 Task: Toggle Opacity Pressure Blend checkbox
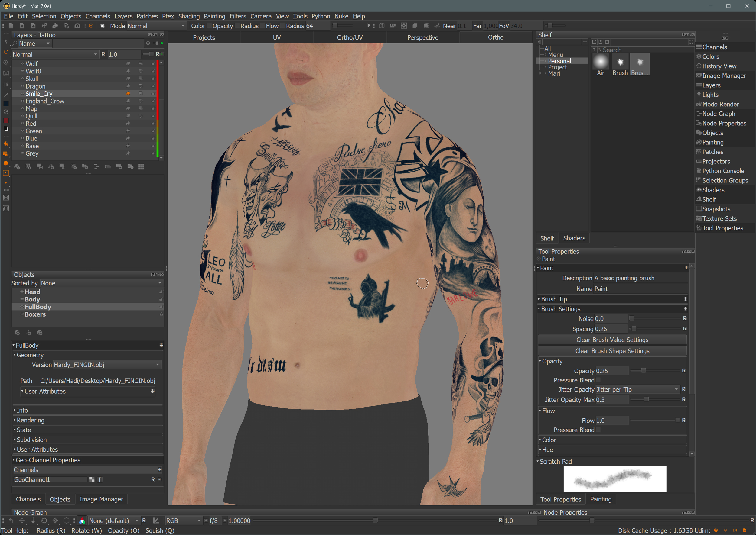point(598,380)
